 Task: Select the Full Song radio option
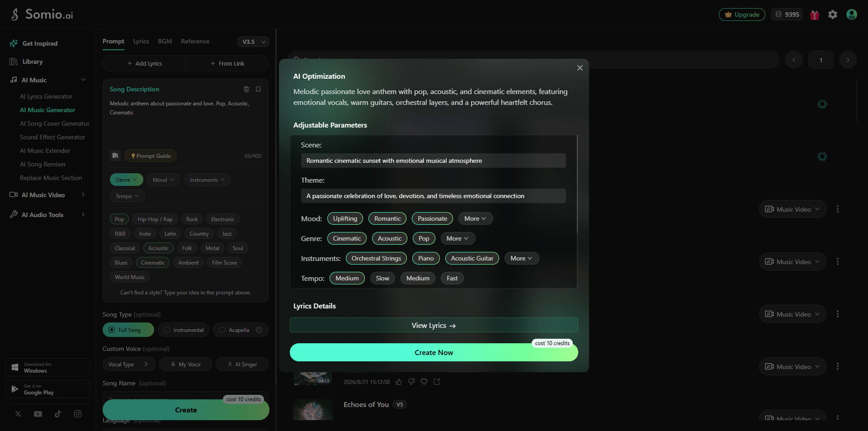tap(128, 330)
